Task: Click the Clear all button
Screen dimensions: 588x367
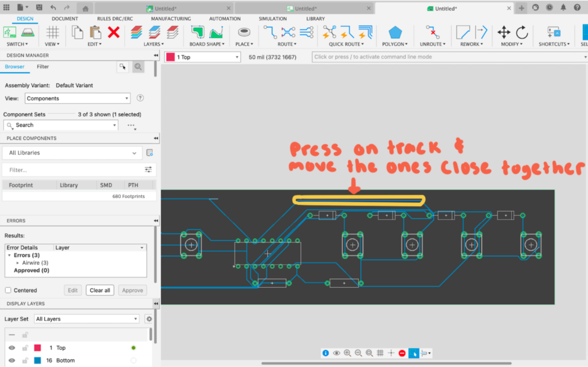Action: pos(100,290)
